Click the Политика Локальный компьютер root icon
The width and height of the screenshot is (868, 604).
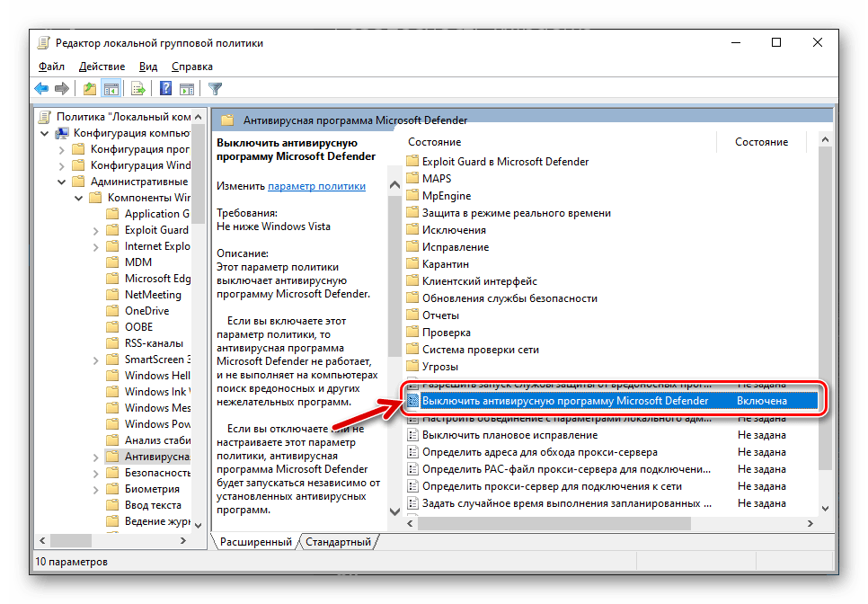point(44,117)
